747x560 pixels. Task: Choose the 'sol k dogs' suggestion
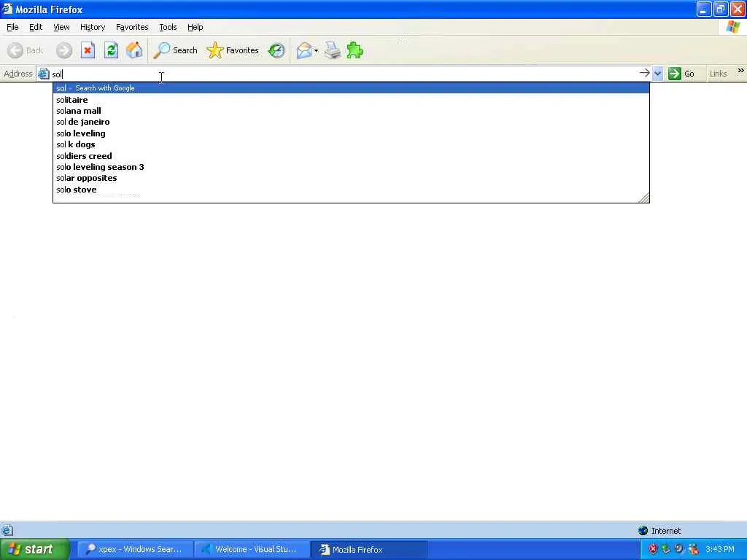(351, 144)
